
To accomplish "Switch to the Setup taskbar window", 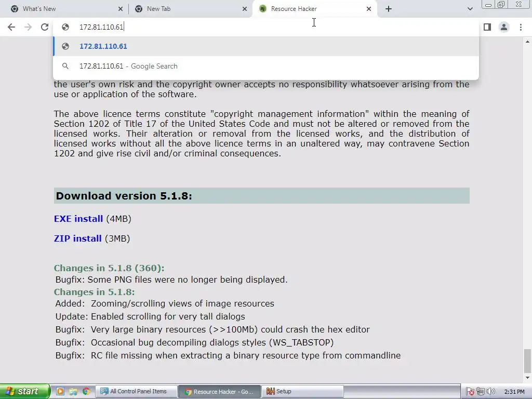I will point(302,391).
